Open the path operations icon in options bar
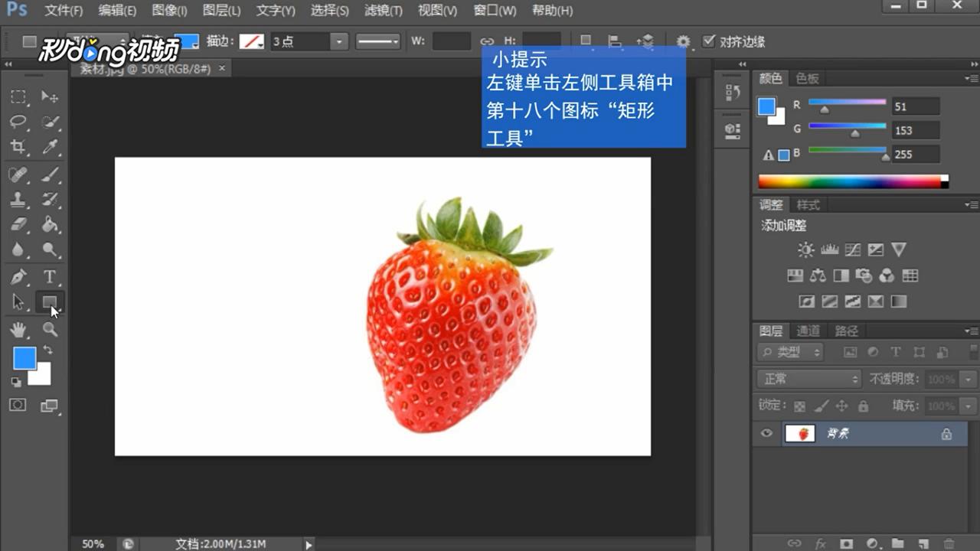The width and height of the screenshot is (980, 551). pyautogui.click(x=586, y=41)
